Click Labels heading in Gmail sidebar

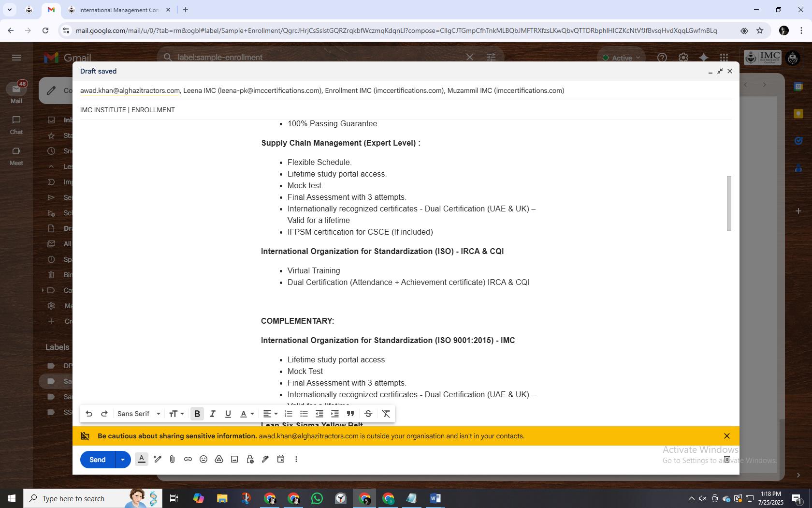tap(57, 347)
